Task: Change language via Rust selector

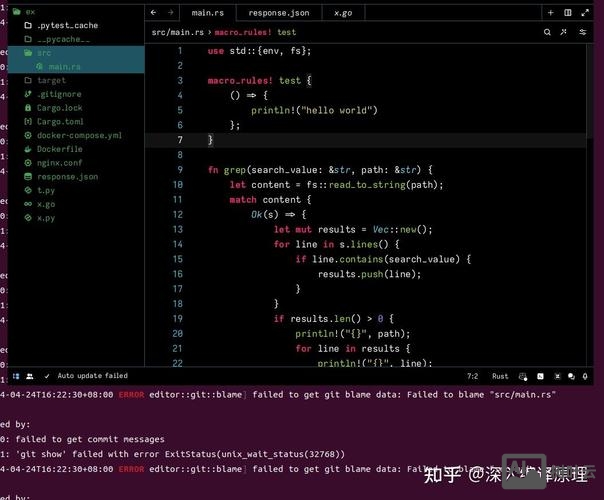Action: pyautogui.click(x=500, y=376)
